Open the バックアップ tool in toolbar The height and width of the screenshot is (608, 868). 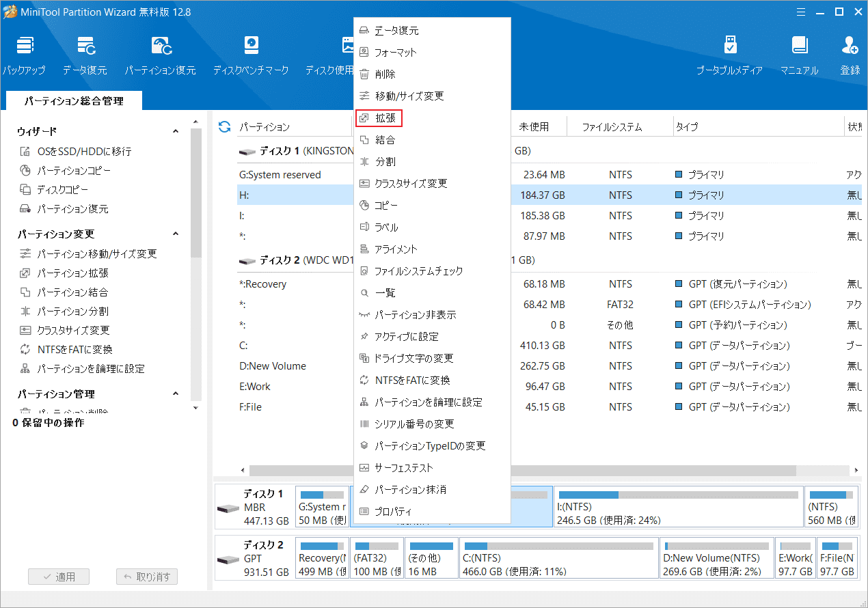23,55
